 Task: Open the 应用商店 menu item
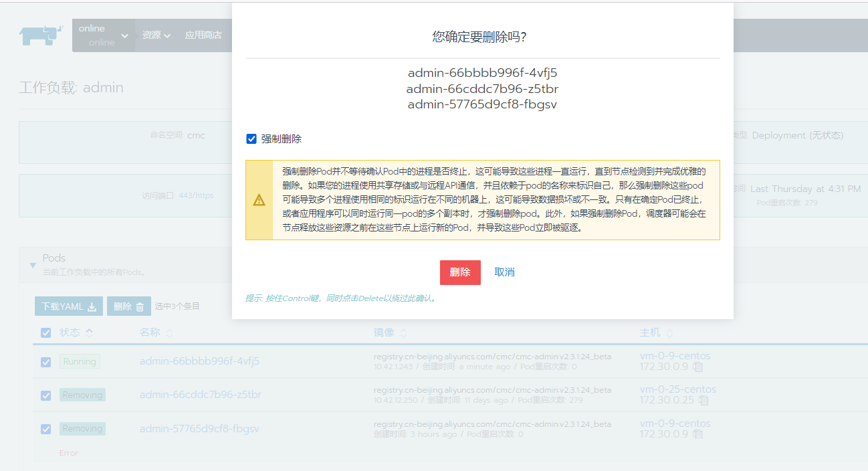[x=203, y=35]
